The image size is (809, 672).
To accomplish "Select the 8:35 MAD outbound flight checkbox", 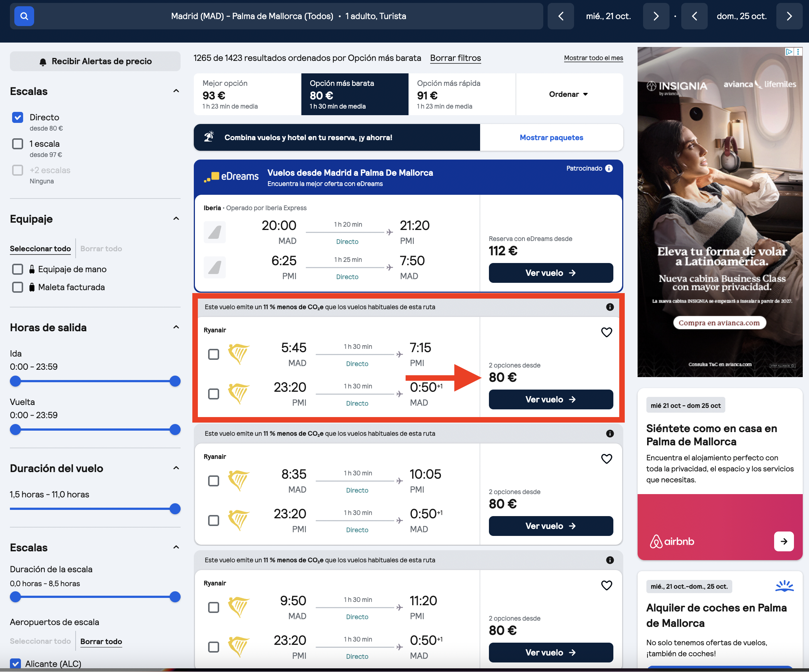I will [213, 481].
